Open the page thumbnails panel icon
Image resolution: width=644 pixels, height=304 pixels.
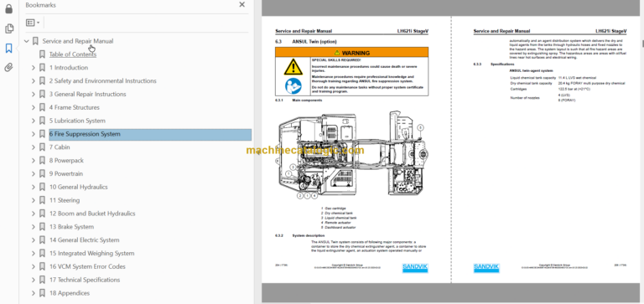[8, 28]
